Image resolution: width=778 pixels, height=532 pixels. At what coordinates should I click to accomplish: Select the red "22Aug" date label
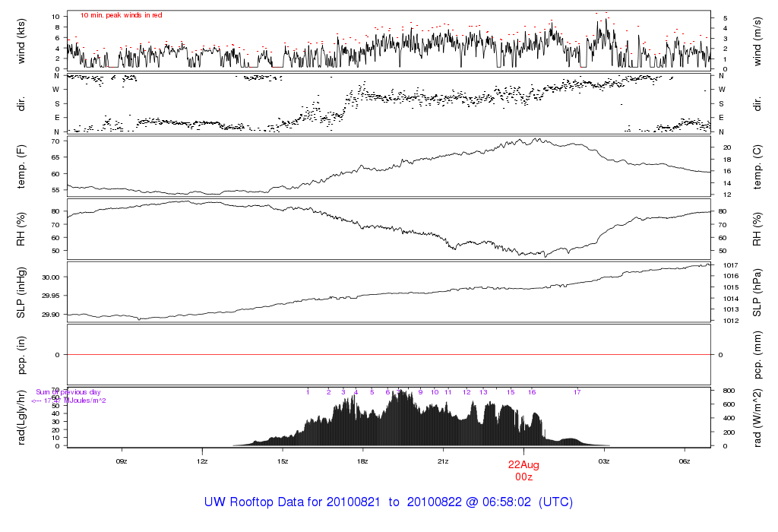coord(523,465)
